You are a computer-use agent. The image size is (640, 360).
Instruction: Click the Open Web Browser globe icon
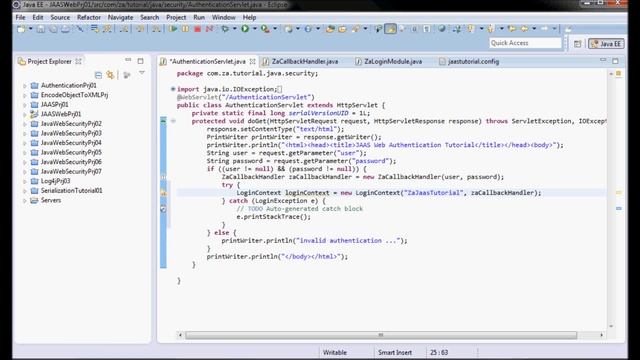tap(441, 29)
